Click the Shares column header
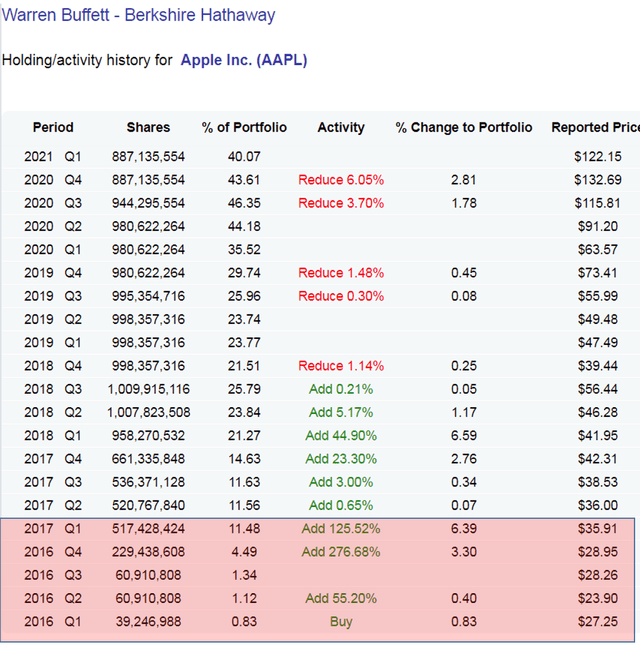This screenshot has height=645, width=640. [148, 128]
